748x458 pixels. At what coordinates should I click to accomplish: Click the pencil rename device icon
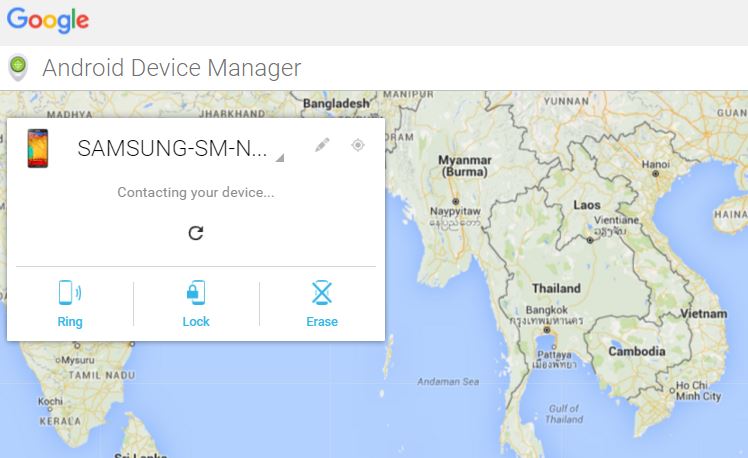coord(322,145)
